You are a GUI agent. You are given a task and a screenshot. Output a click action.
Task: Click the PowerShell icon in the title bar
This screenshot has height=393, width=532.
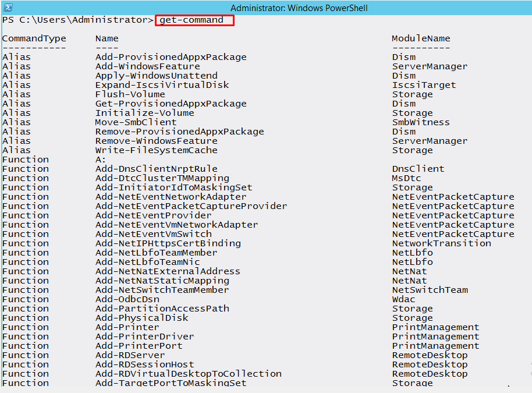pyautogui.click(x=7, y=8)
